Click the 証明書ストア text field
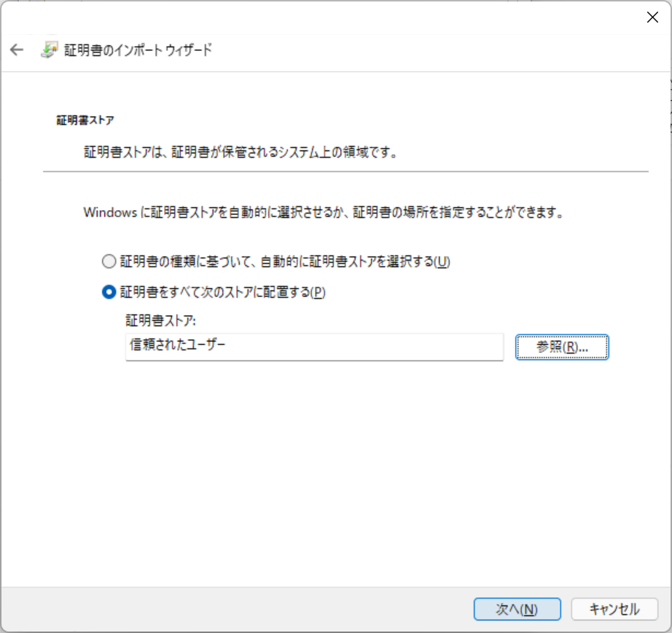 click(x=314, y=346)
